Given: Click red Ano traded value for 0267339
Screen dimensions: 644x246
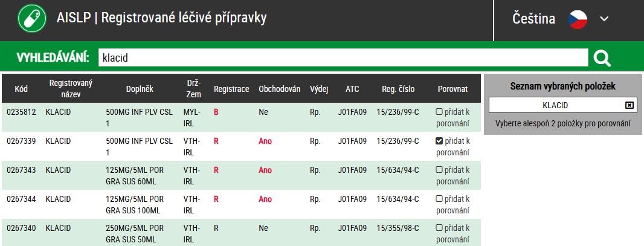Looking at the screenshot, I should 265,141.
